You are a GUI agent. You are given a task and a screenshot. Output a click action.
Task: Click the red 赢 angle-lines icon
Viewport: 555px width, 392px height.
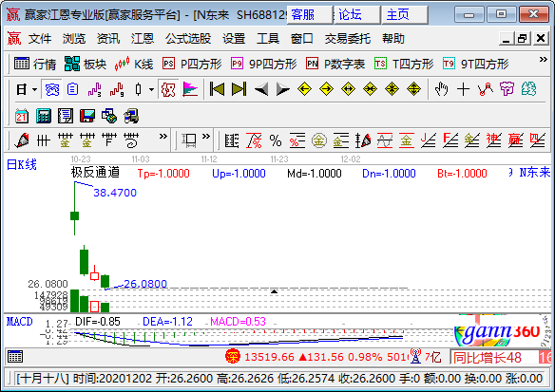click(515, 140)
